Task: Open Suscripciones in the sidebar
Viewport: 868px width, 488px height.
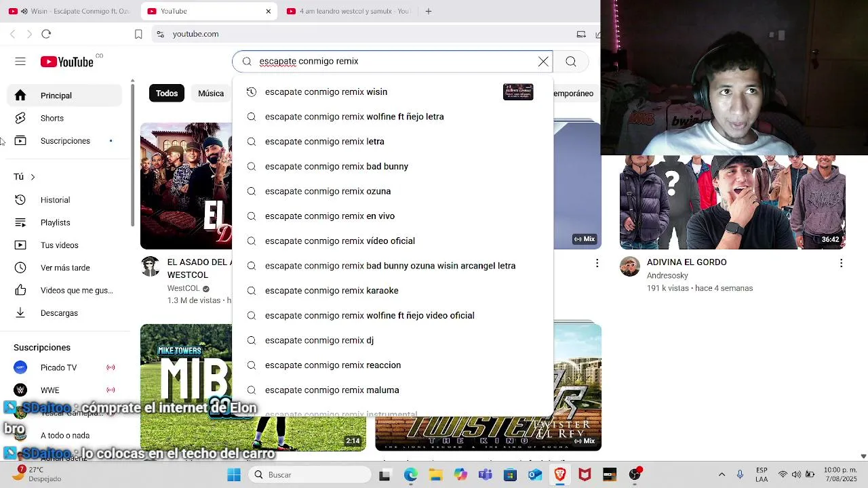Action: click(65, 141)
